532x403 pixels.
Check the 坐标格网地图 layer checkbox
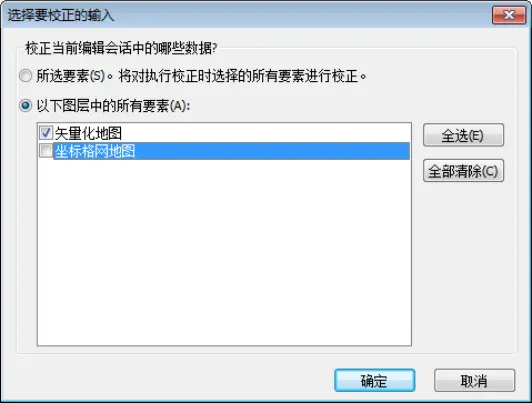(x=46, y=151)
